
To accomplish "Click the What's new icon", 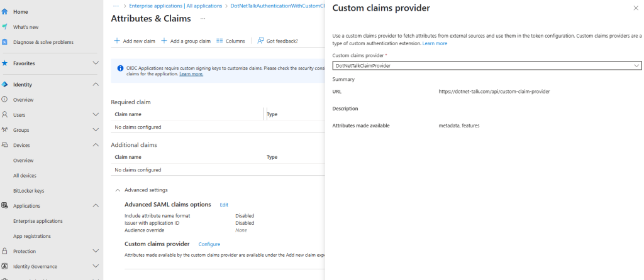I will tap(5, 27).
